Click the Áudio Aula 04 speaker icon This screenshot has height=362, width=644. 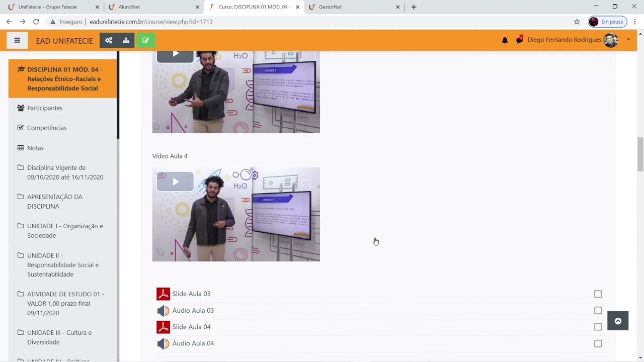pyautogui.click(x=163, y=343)
